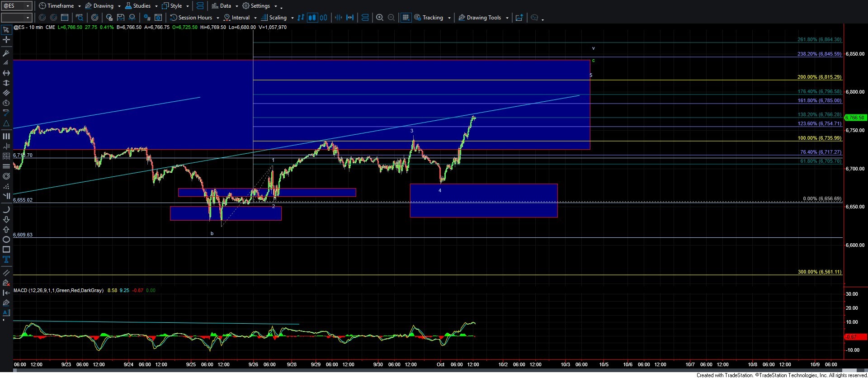
Task: Select the ellipse drawing tool
Action: tap(6, 240)
